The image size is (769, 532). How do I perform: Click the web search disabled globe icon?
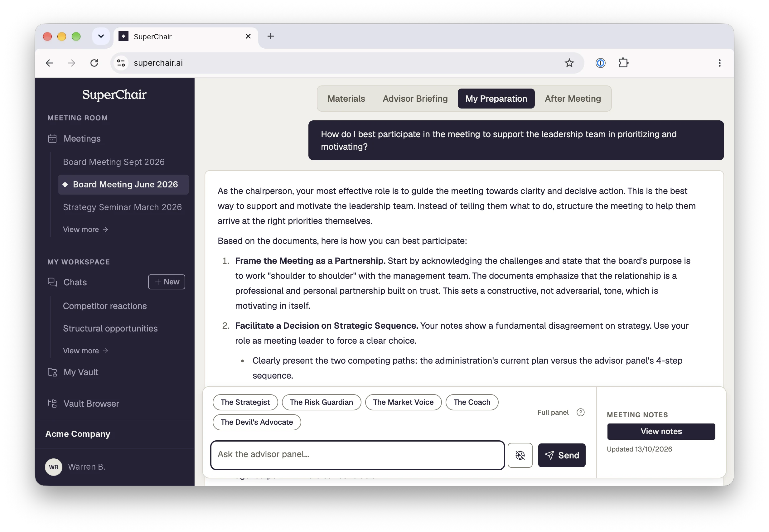click(520, 455)
